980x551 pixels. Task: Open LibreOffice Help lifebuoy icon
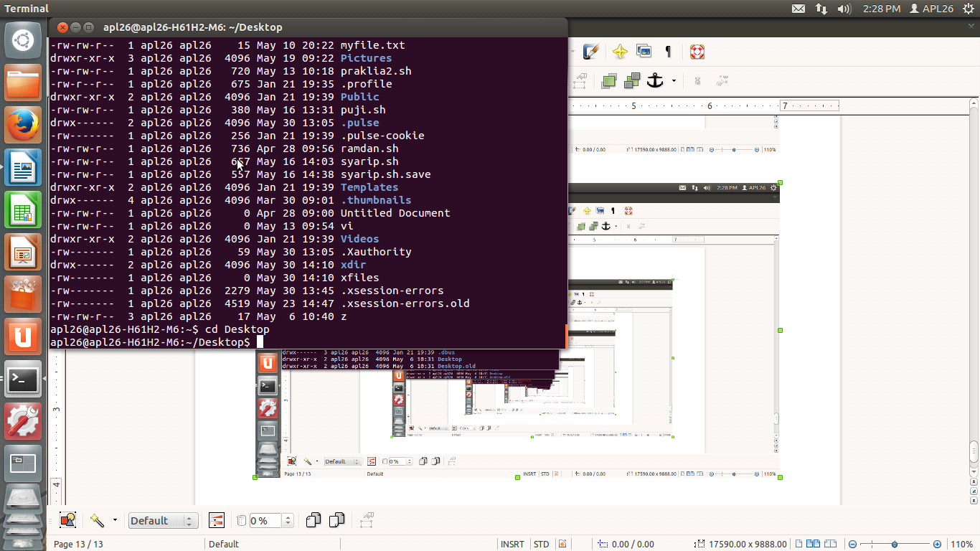coord(697,52)
